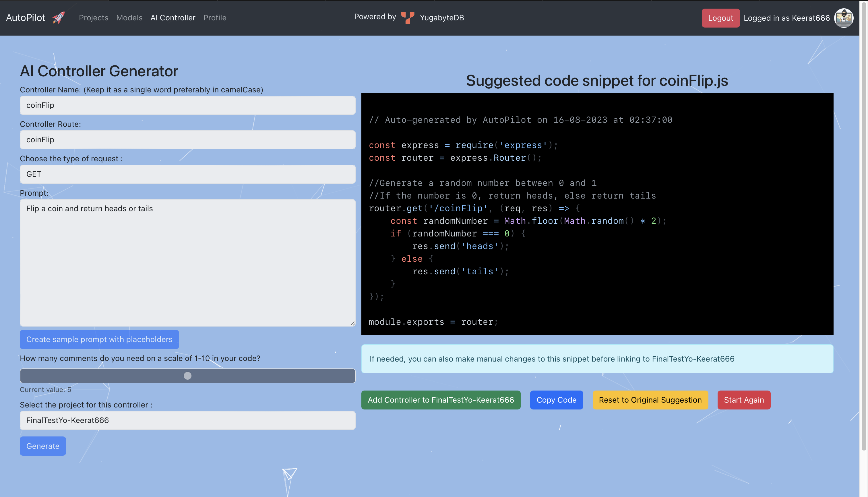Screen dimensions: 868x497
Task: Focus the Controller Name input field
Action: pyautogui.click(x=187, y=105)
